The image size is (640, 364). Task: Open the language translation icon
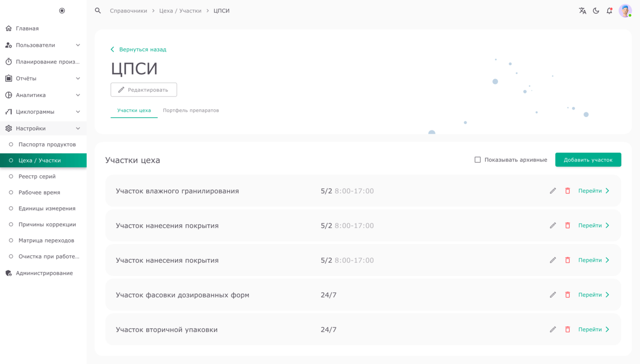coord(582,11)
